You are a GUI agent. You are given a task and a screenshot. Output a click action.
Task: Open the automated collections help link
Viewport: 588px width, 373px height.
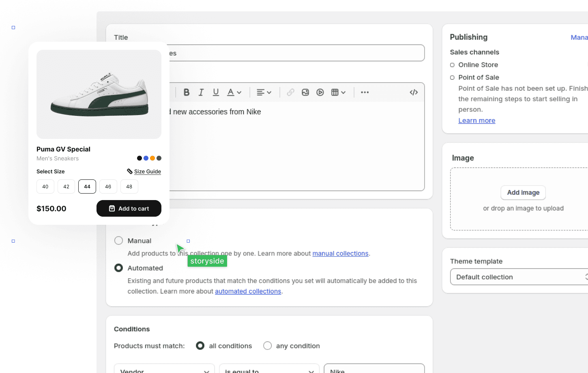248,292
